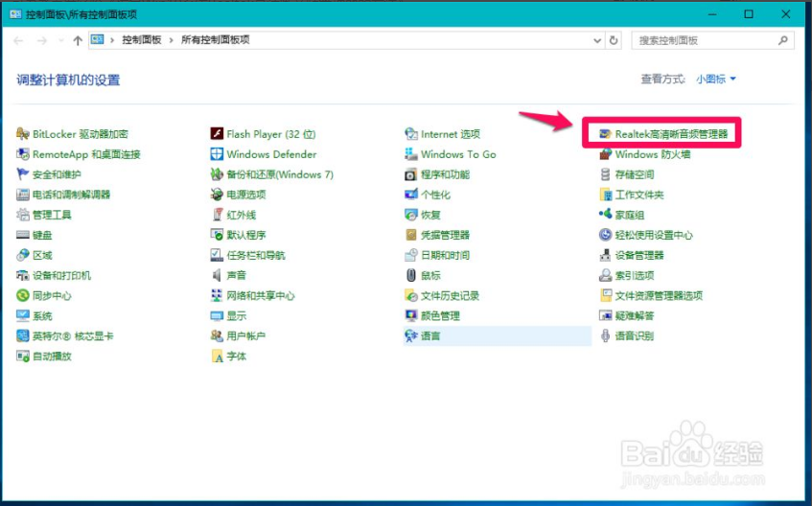Viewport: 812px width, 506px height.
Task: Expand the address bar history dropdown arrow
Action: (x=597, y=40)
